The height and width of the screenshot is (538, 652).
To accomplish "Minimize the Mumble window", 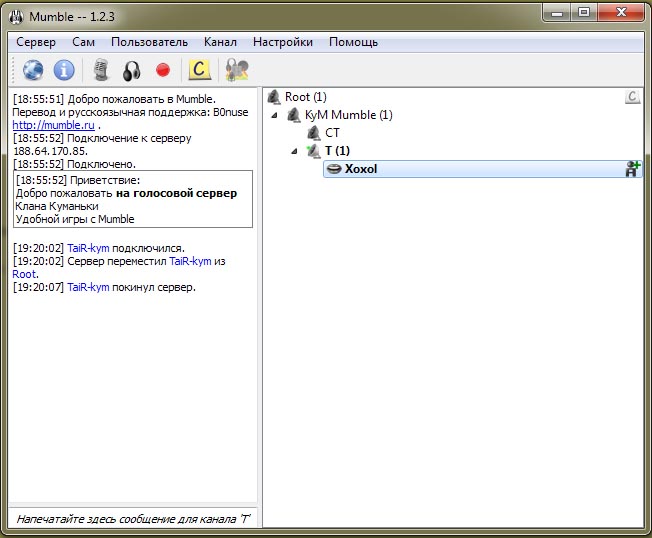I will pos(557,13).
